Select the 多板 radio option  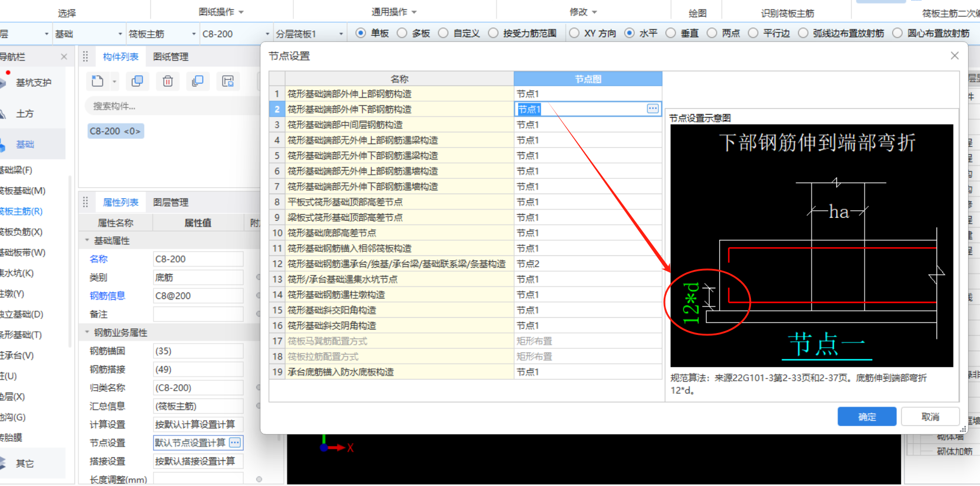click(402, 33)
